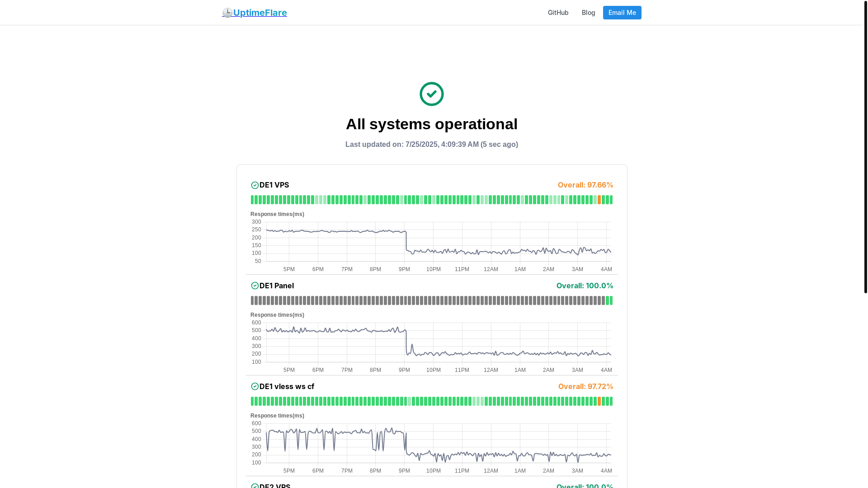Click Response times(ms) label under DE1 VPS
The width and height of the screenshot is (868, 488).
[277, 214]
